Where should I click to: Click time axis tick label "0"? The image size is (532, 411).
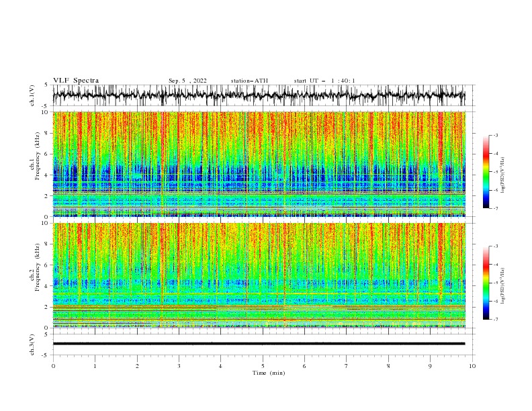53,366
